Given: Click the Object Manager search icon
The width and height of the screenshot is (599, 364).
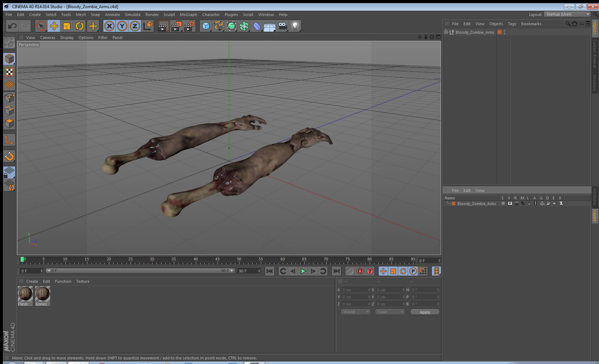Looking at the screenshot, I should (x=568, y=24).
